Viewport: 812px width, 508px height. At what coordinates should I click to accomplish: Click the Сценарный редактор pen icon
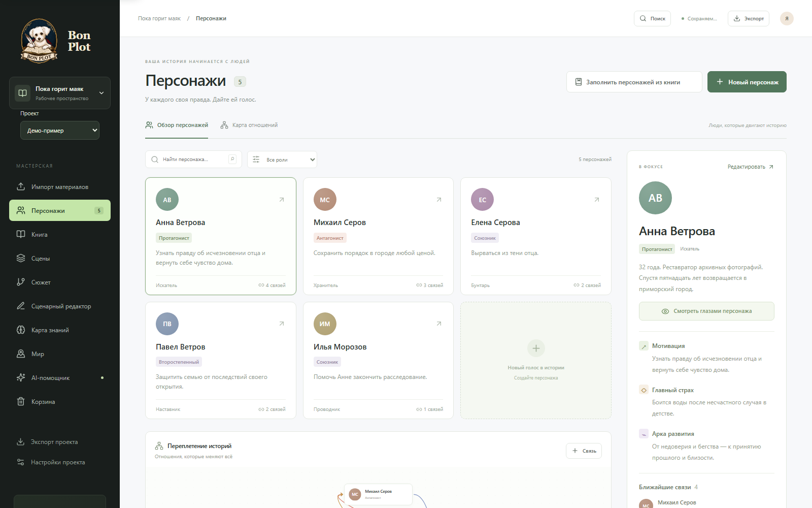click(x=21, y=306)
